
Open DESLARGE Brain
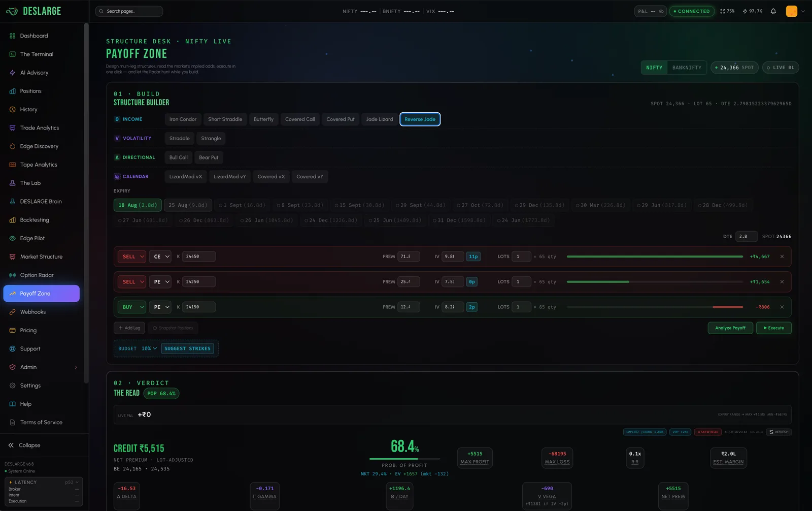coord(42,202)
